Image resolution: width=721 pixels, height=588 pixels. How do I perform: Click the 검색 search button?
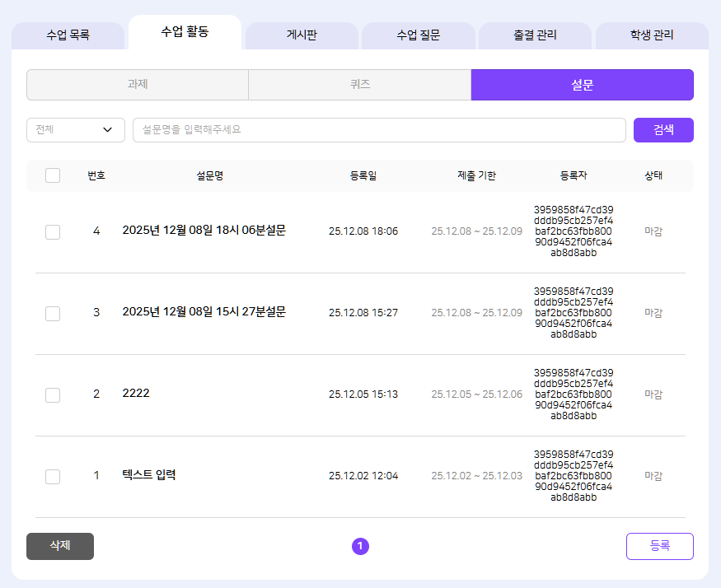[663, 130]
